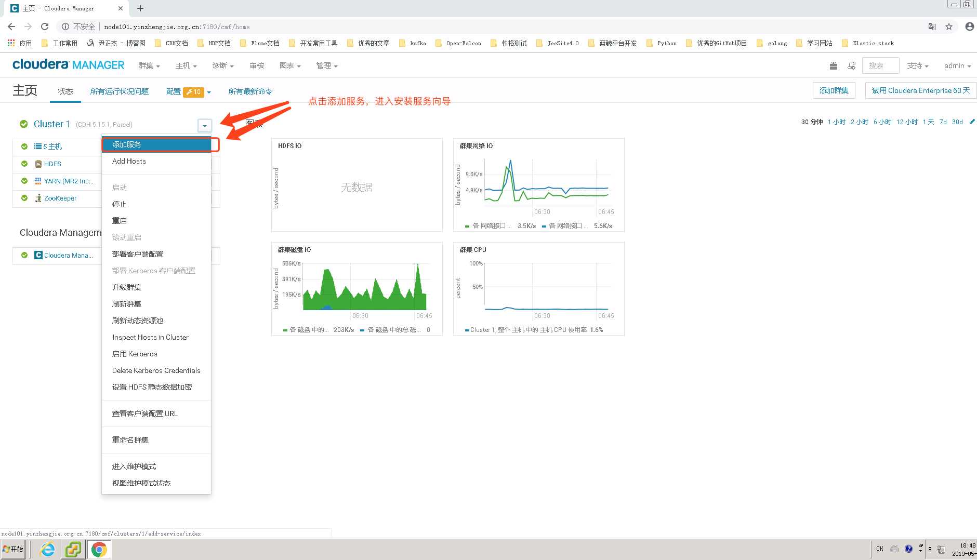977x560 pixels.
Task: Click the Cloudera Management Service icon
Action: click(38, 255)
